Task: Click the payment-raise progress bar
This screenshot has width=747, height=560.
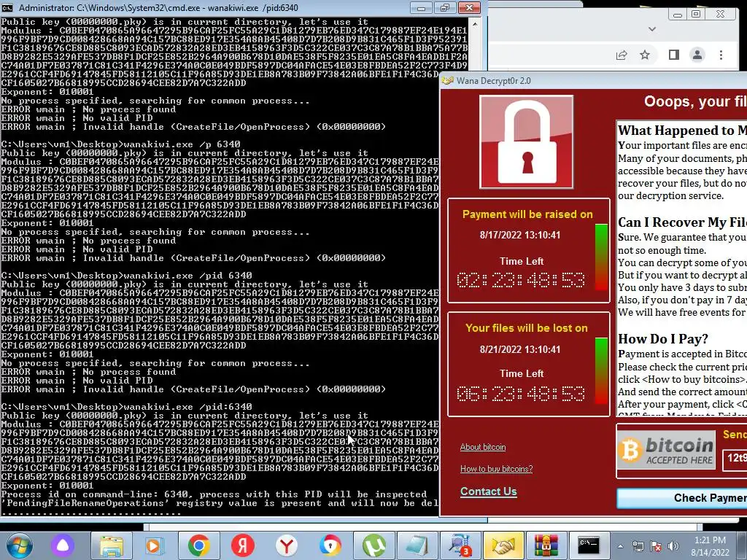Action: click(x=602, y=257)
